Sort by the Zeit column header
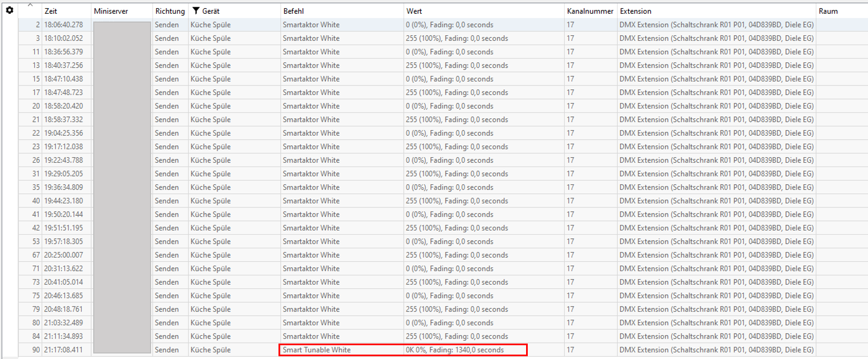The image size is (868, 359). [x=51, y=11]
